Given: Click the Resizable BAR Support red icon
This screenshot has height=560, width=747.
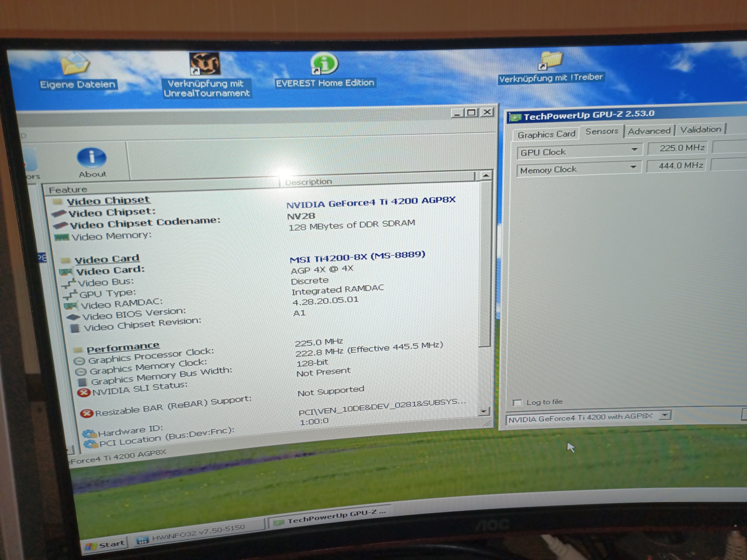Looking at the screenshot, I should [x=86, y=413].
